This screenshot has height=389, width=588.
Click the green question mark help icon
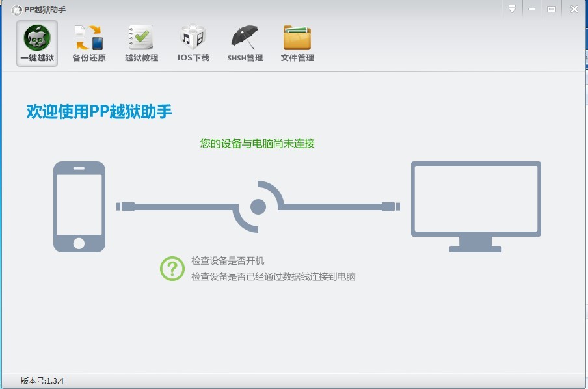(172, 268)
